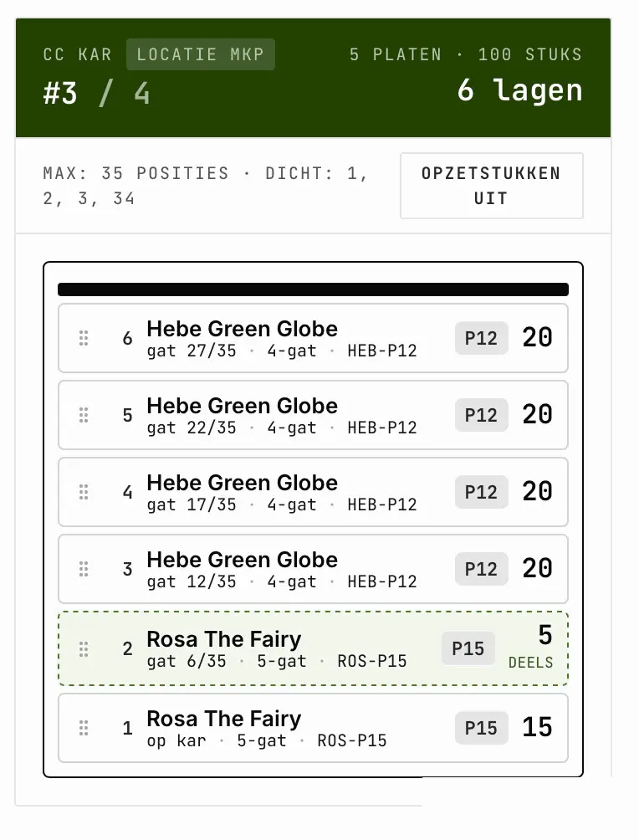Click the Locatie MKP badge
The image size is (639, 840).
pos(201,54)
